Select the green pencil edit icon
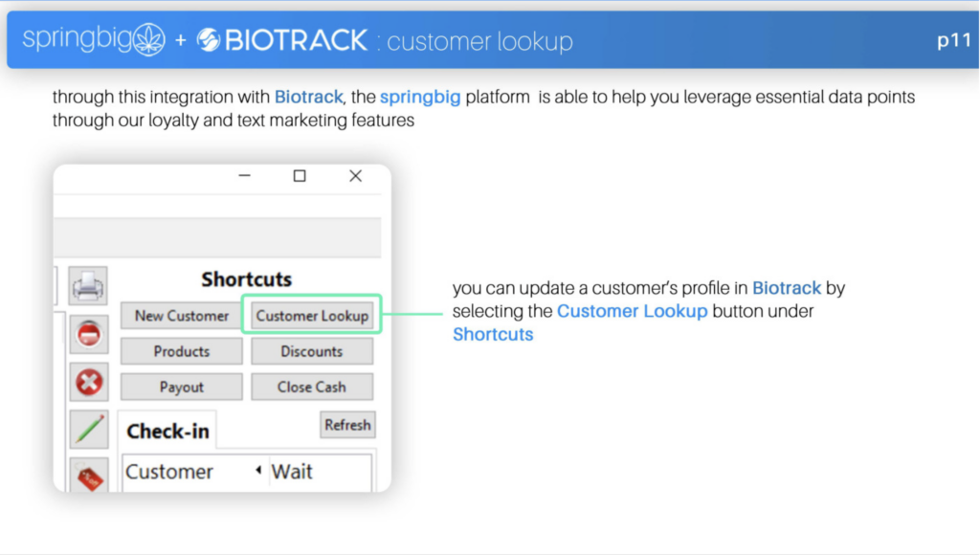Screen dimensions: 980x555 click(88, 430)
